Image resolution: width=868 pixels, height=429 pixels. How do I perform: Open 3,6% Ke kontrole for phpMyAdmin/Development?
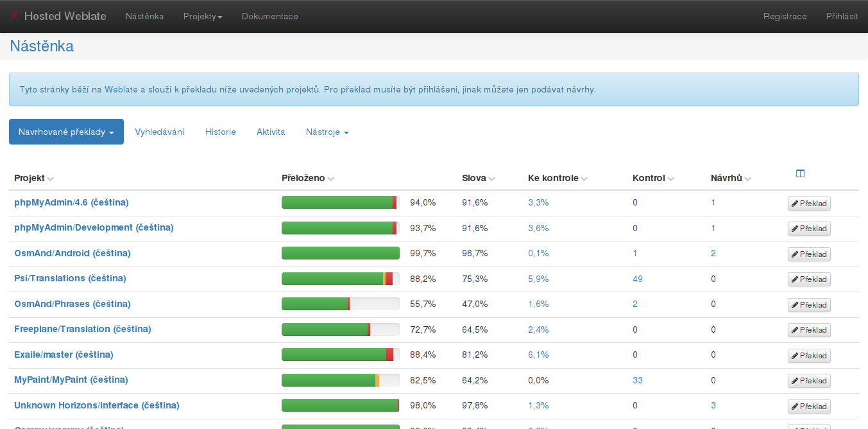538,228
